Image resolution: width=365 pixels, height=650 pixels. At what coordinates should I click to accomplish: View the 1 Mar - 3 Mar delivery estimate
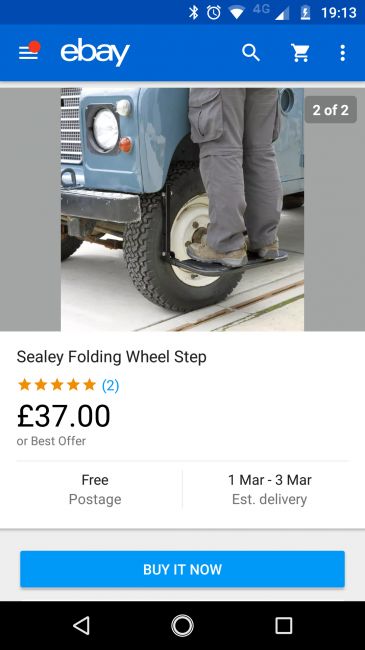coord(270,489)
